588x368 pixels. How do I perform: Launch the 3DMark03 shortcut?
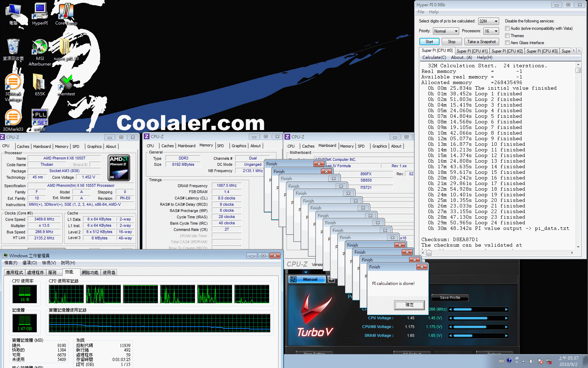click(13, 120)
